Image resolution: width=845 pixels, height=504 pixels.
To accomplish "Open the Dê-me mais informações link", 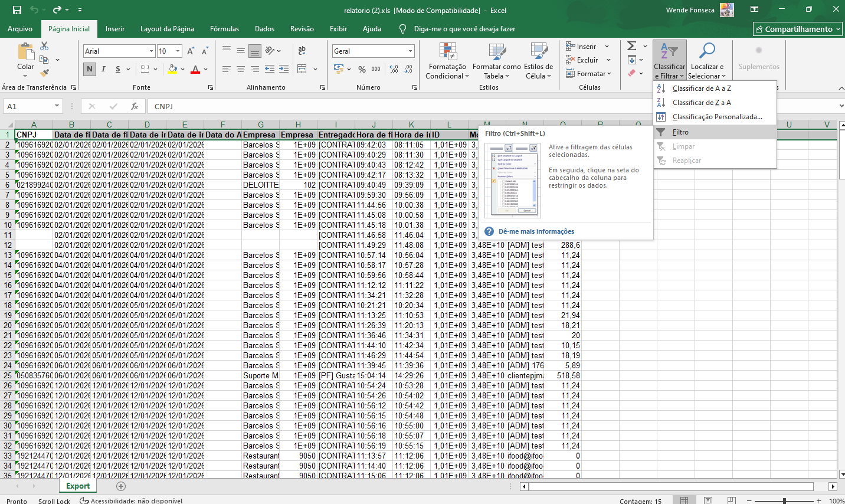I will [x=536, y=231].
